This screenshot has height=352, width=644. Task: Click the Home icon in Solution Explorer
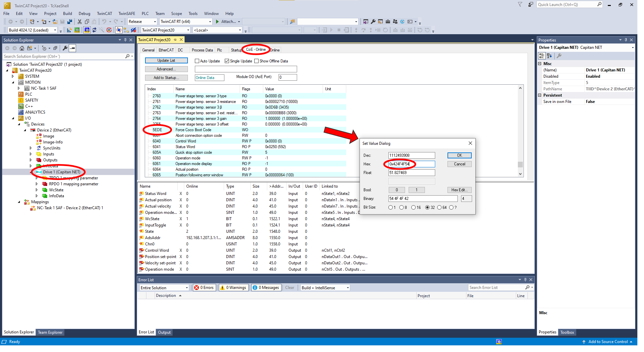point(22,48)
